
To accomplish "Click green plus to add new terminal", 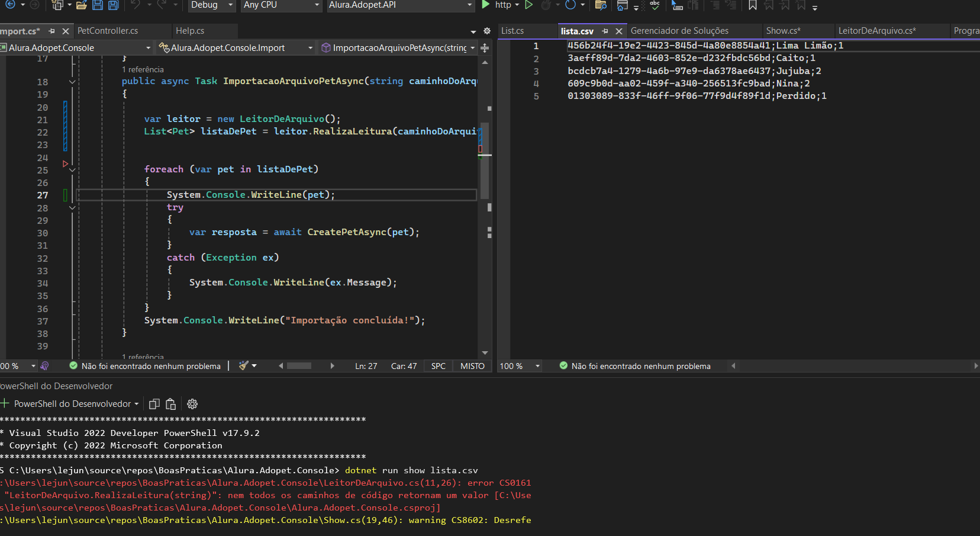I will [x=5, y=403].
